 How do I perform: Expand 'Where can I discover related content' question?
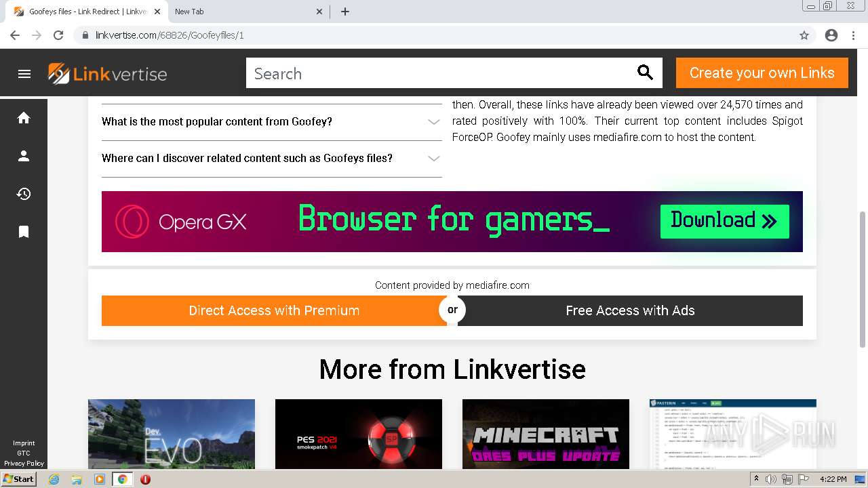pos(271,159)
